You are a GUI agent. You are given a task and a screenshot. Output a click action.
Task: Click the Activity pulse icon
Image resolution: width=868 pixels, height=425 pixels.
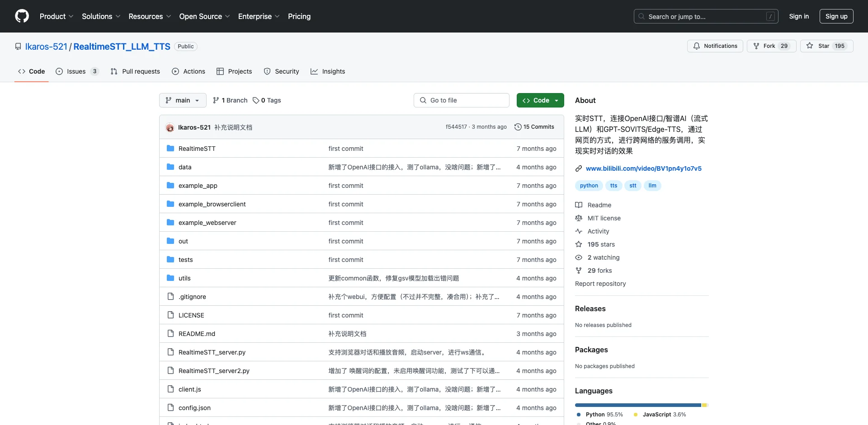coord(579,231)
